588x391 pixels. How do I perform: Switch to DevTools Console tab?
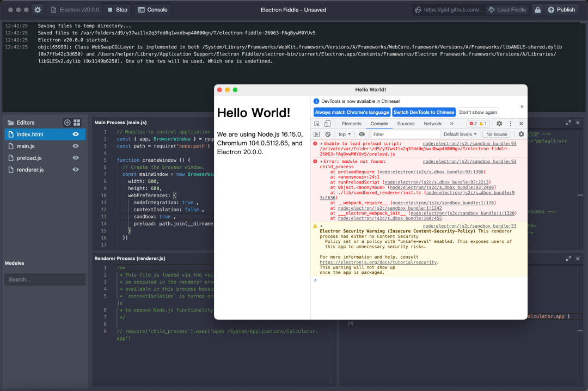(x=379, y=124)
